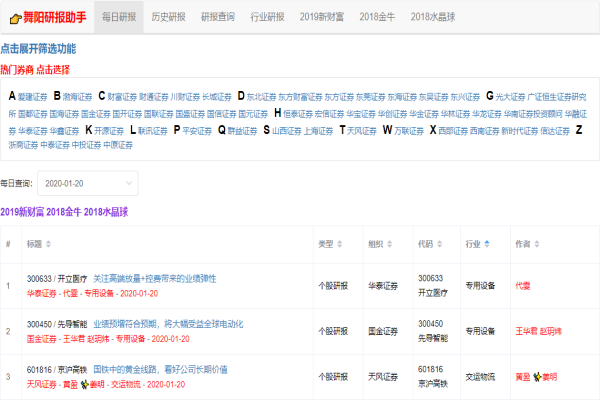Select 2018金牛 in the top navigation
The height and width of the screenshot is (400, 600).
click(x=377, y=17)
